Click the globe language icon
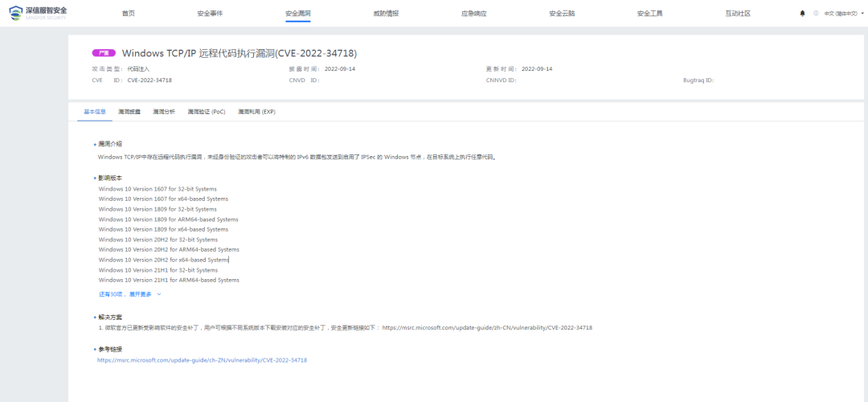 (816, 14)
